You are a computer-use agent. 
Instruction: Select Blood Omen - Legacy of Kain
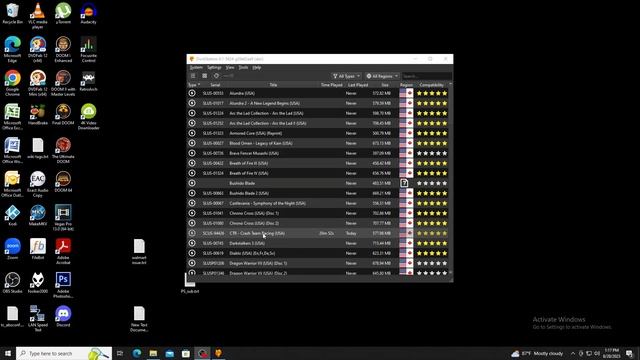318,143
